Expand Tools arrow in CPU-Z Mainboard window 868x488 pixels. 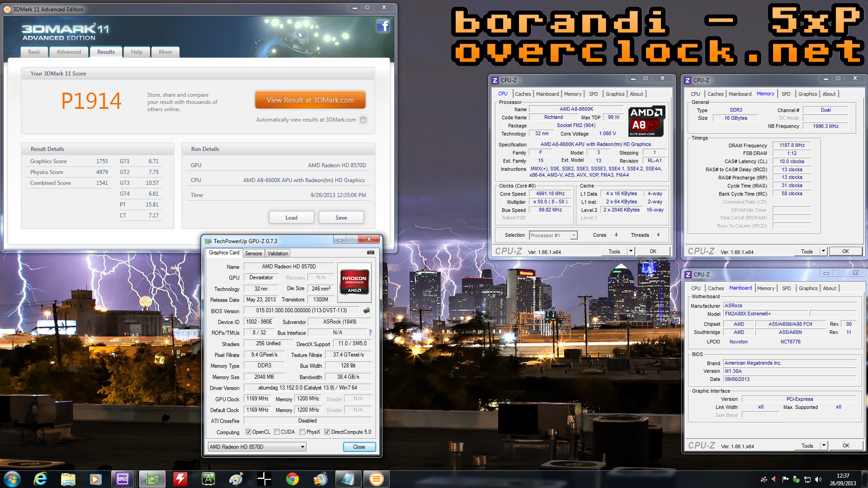click(824, 446)
